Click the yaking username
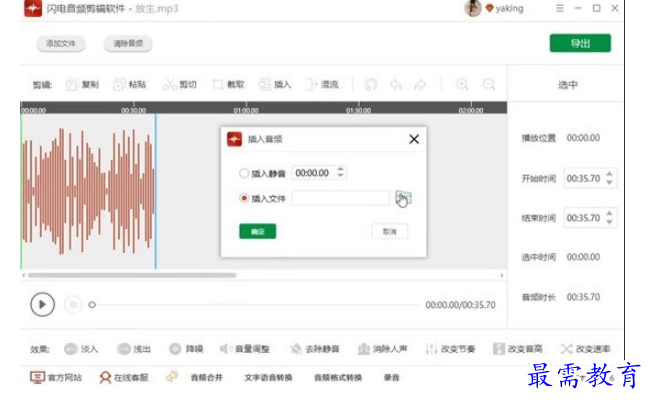The image size is (649, 407). [510, 8]
